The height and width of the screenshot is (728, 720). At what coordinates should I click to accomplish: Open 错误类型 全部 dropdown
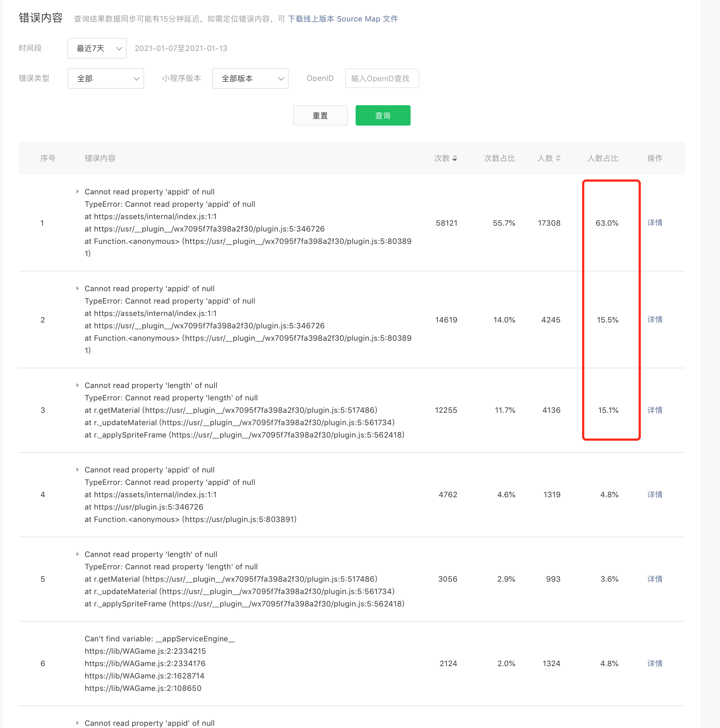point(106,78)
